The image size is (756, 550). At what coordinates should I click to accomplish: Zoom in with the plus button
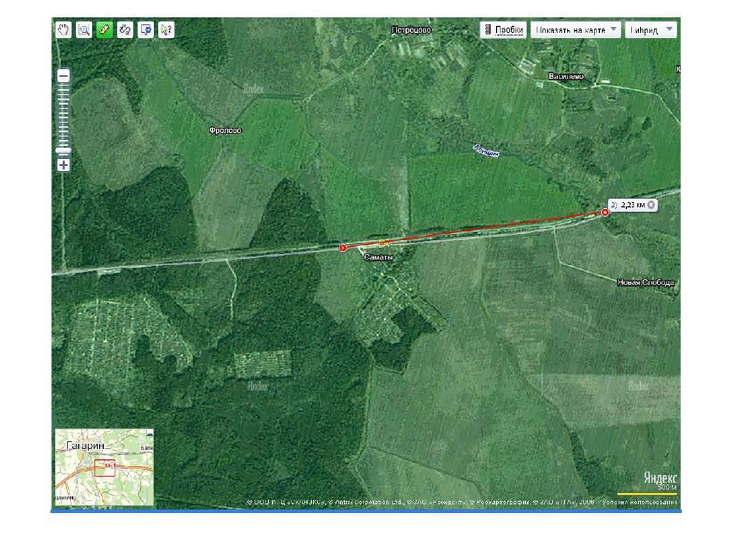pos(63,165)
